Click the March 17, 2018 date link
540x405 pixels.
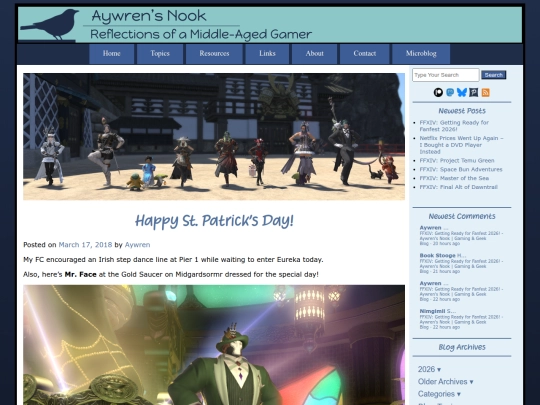tap(85, 245)
